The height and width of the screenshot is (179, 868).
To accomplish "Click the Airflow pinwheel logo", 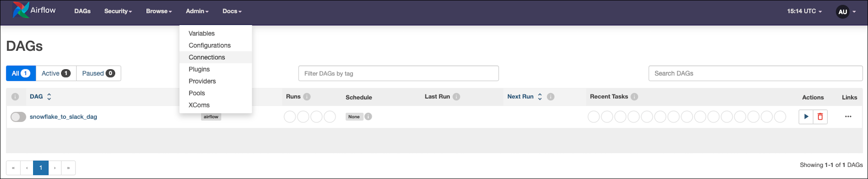I will pos(20,10).
